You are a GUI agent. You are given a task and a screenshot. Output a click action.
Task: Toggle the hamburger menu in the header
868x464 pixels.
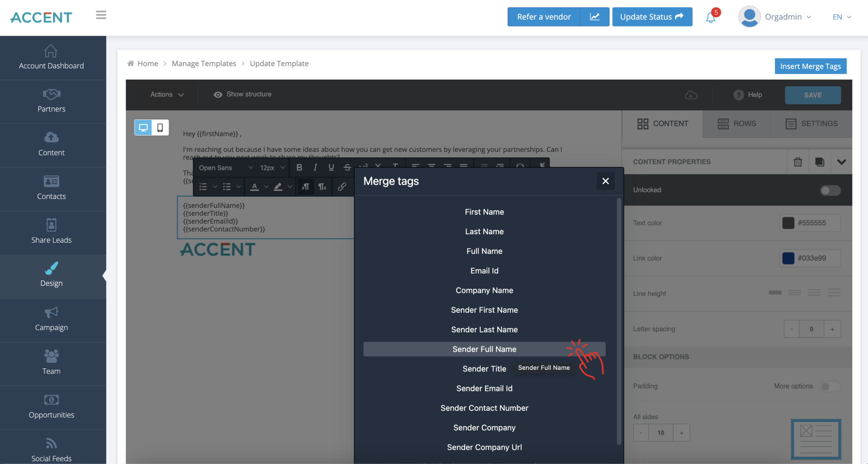[x=101, y=15]
